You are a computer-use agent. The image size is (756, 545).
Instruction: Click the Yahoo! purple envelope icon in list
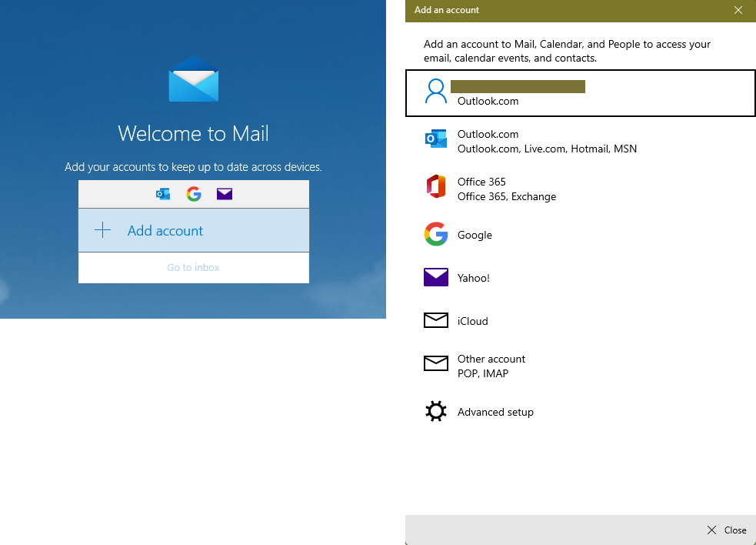[436, 277]
